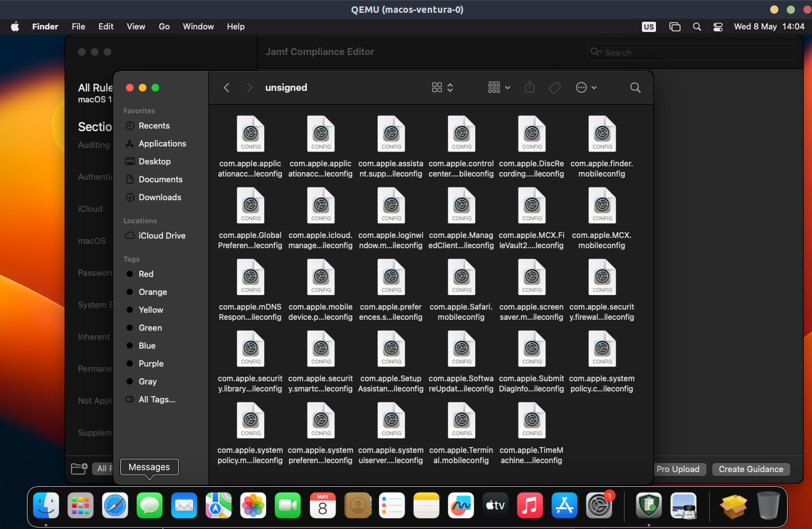The width and height of the screenshot is (812, 529).
Task: Open Control Center in menu bar
Action: coord(718,27)
